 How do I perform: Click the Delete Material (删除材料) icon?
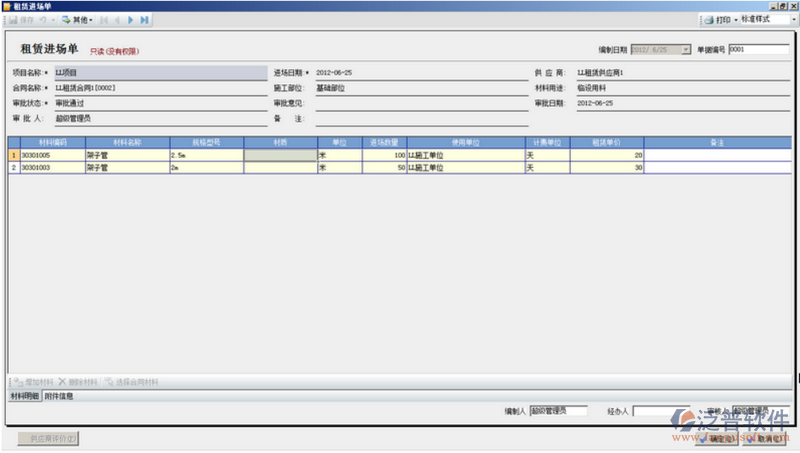62,382
